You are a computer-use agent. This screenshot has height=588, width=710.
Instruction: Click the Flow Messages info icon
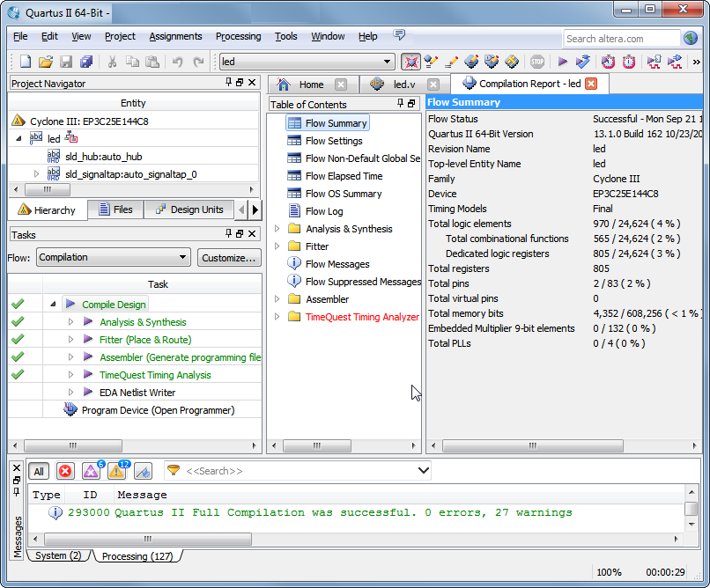pyautogui.click(x=294, y=264)
